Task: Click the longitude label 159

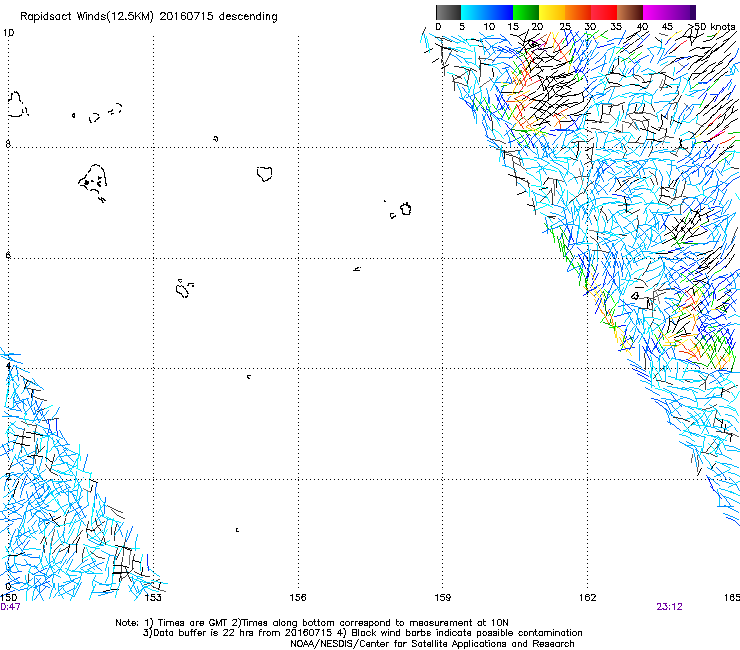Action: coord(443,597)
